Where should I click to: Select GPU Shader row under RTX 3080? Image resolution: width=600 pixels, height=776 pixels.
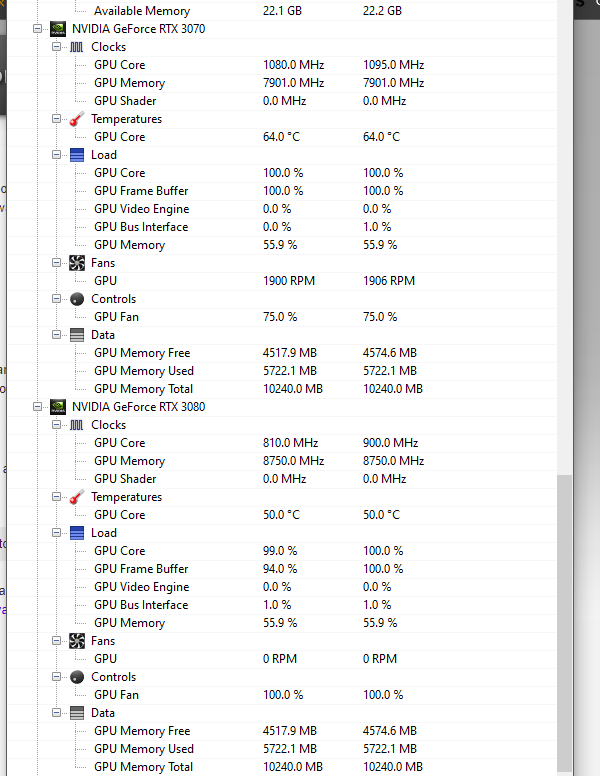point(282,479)
